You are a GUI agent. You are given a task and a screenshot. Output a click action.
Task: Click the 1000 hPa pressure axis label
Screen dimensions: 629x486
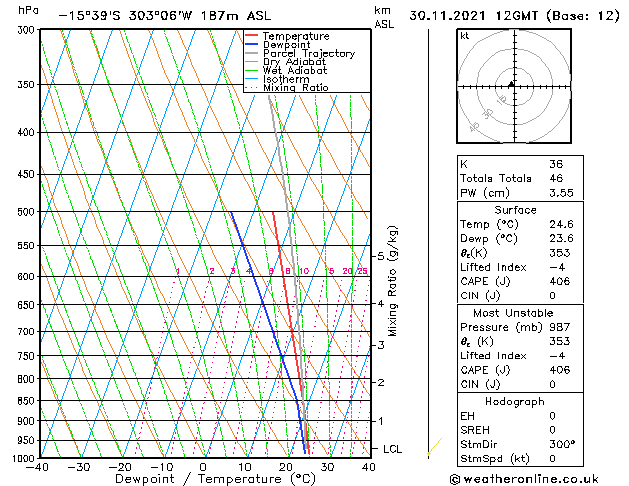25,458
